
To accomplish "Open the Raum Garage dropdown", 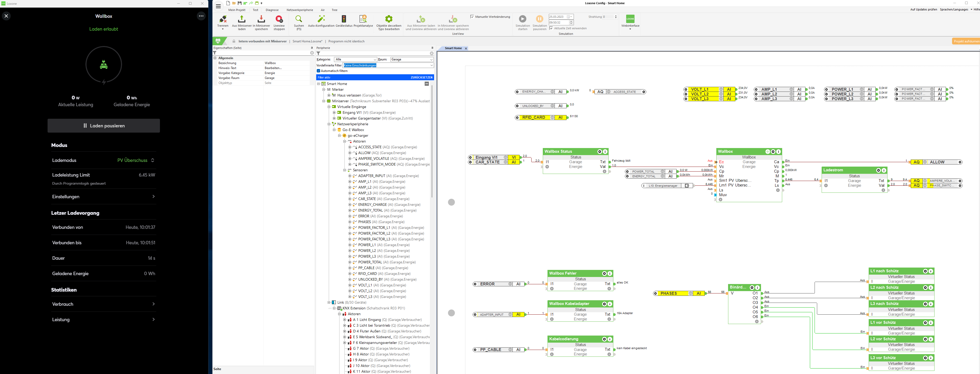I will click(x=412, y=59).
